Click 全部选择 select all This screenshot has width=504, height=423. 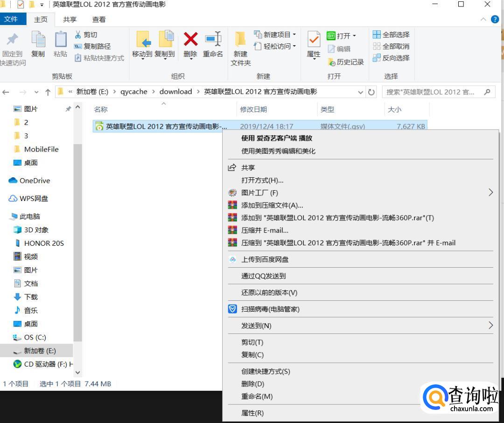pos(391,35)
